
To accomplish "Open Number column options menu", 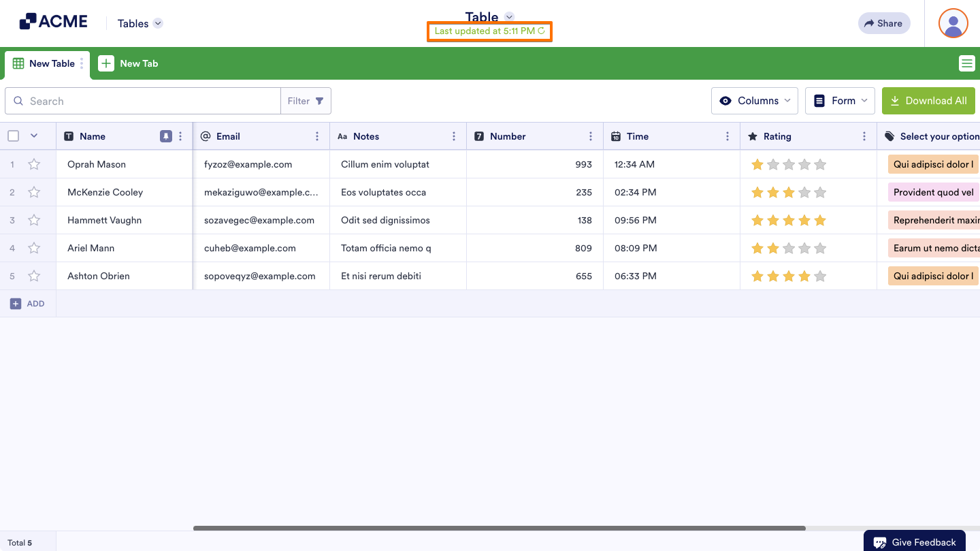I will point(591,136).
